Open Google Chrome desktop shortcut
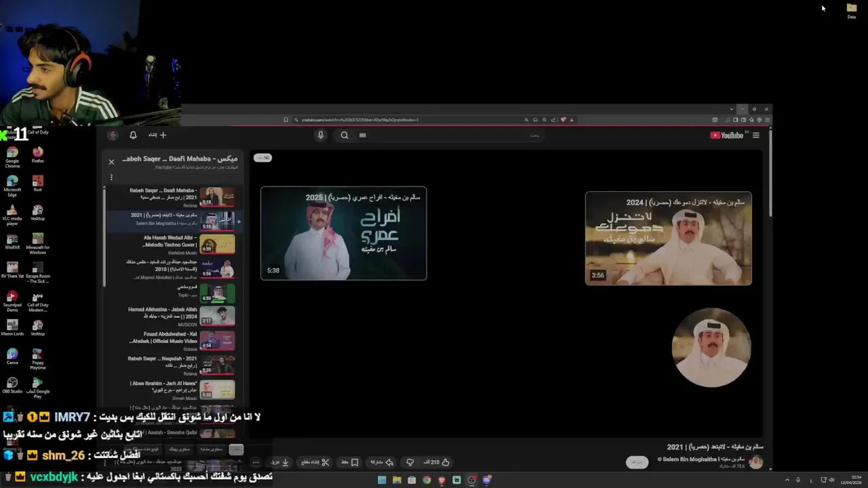The height and width of the screenshot is (488, 868). coord(12,157)
